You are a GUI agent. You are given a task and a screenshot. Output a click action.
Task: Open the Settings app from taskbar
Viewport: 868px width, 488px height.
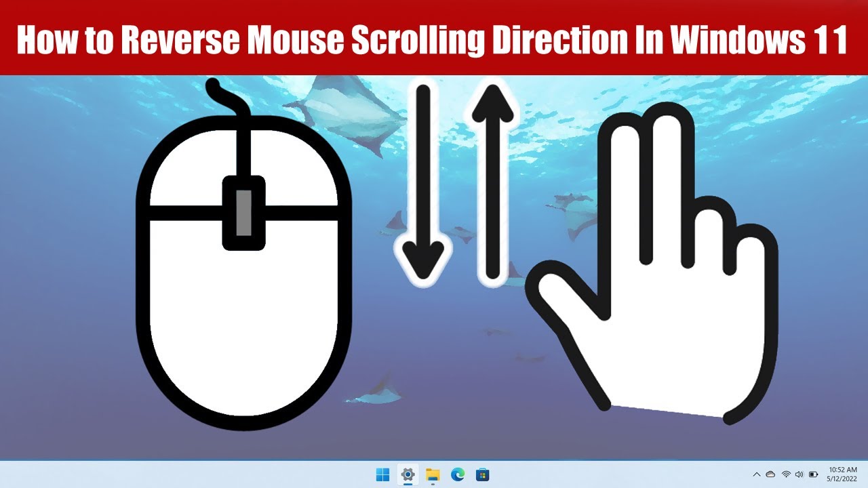coord(408,474)
